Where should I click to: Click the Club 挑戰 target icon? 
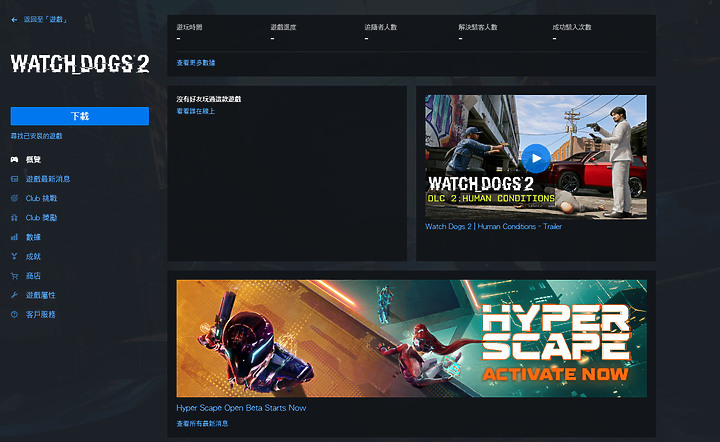coord(14,198)
